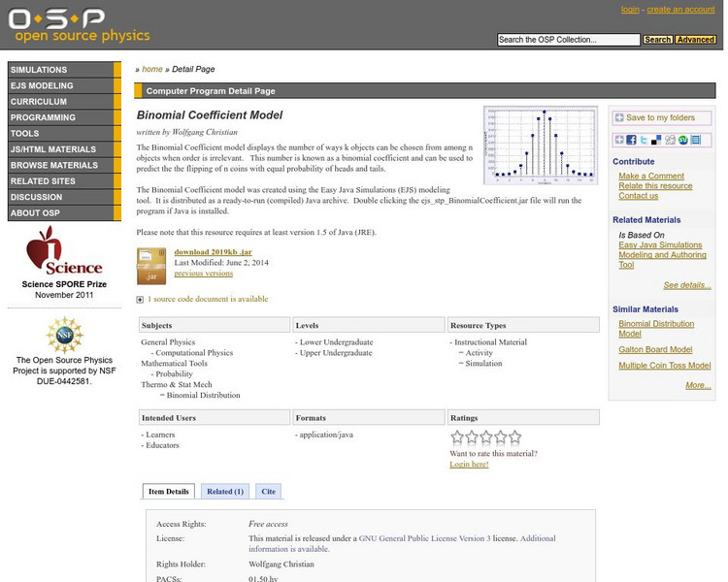Switch to the Related (1) tab
The image size is (728, 582).
point(224,492)
